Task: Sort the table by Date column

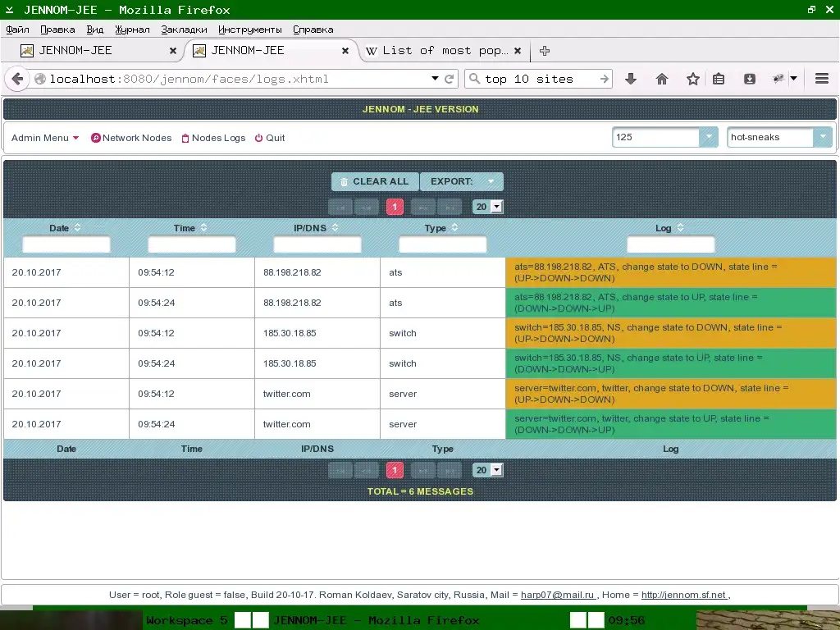Action: [77, 228]
